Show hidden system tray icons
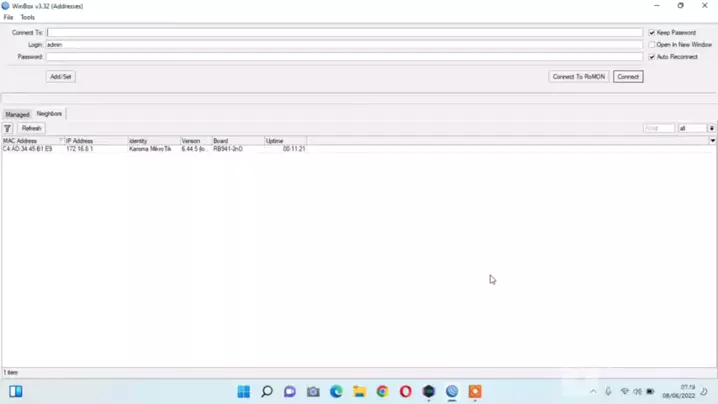Image resolution: width=718 pixels, height=404 pixels. [x=593, y=392]
